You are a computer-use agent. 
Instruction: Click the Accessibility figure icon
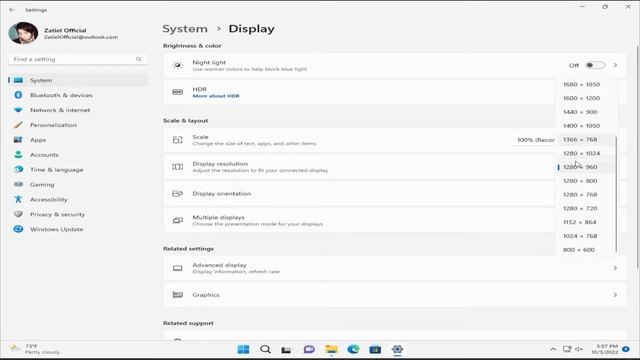coord(18,199)
